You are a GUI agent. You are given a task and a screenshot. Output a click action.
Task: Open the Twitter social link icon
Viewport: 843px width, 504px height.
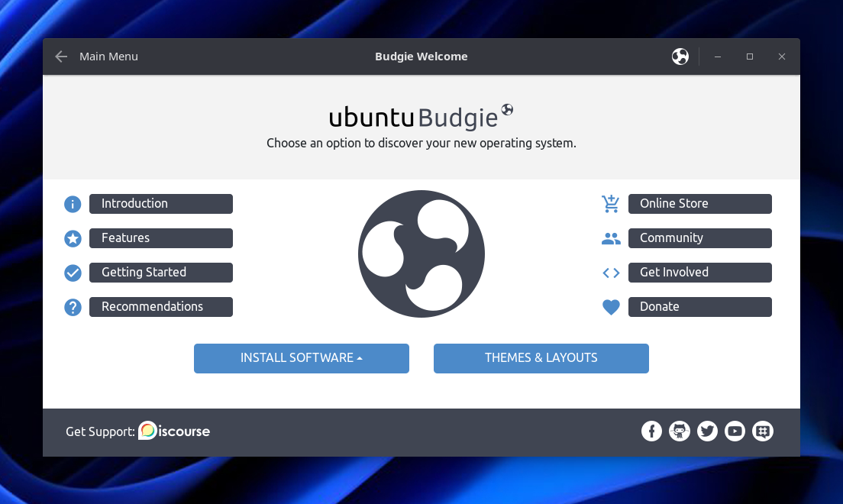point(707,431)
